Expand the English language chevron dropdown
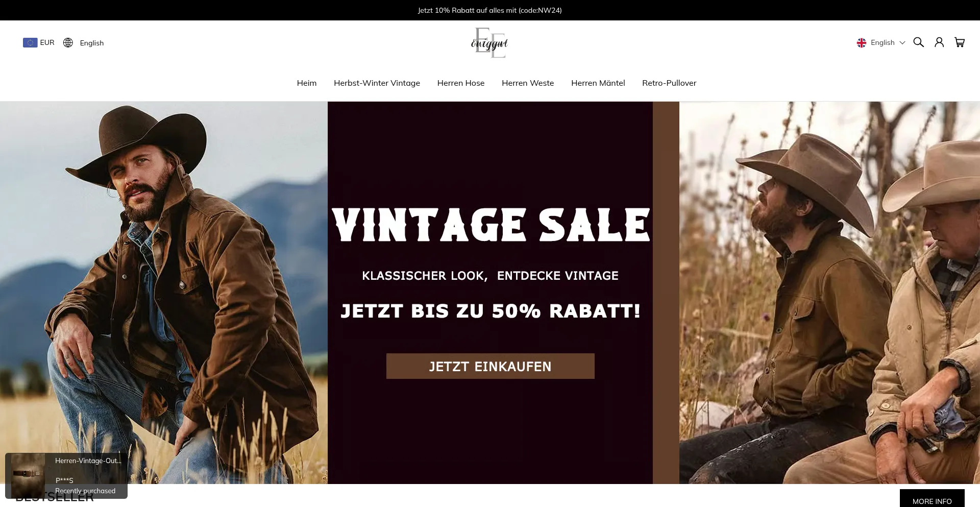This screenshot has width=980, height=507. [902, 43]
